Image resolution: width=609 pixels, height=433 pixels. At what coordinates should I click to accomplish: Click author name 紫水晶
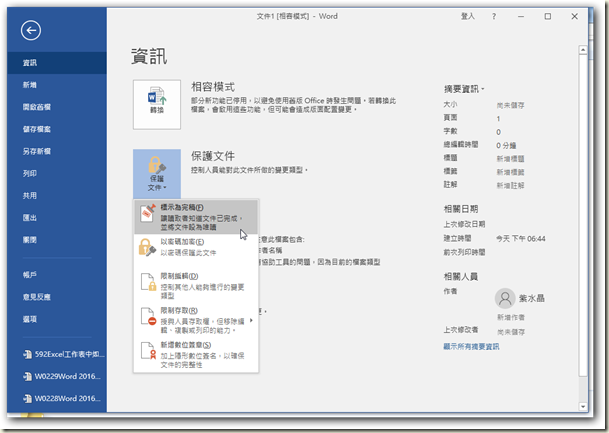click(532, 298)
